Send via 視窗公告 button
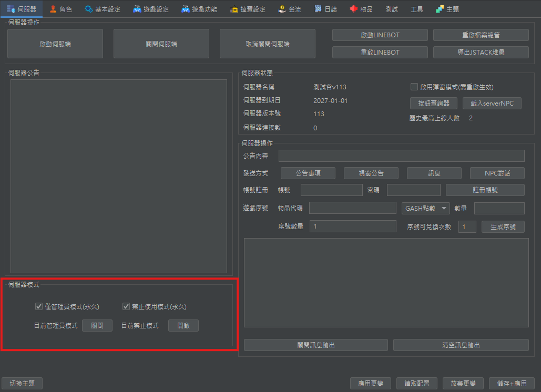This screenshot has height=392, width=541. 371,173
